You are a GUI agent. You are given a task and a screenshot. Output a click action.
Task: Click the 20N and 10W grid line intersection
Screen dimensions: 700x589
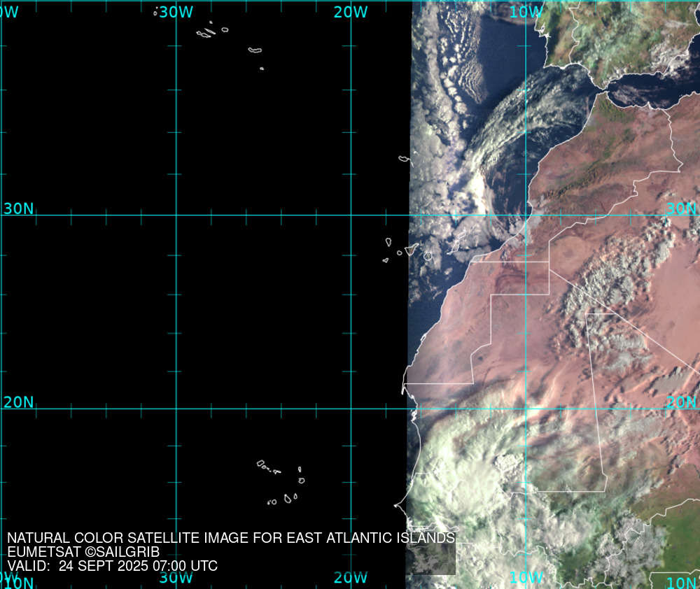[526, 409]
